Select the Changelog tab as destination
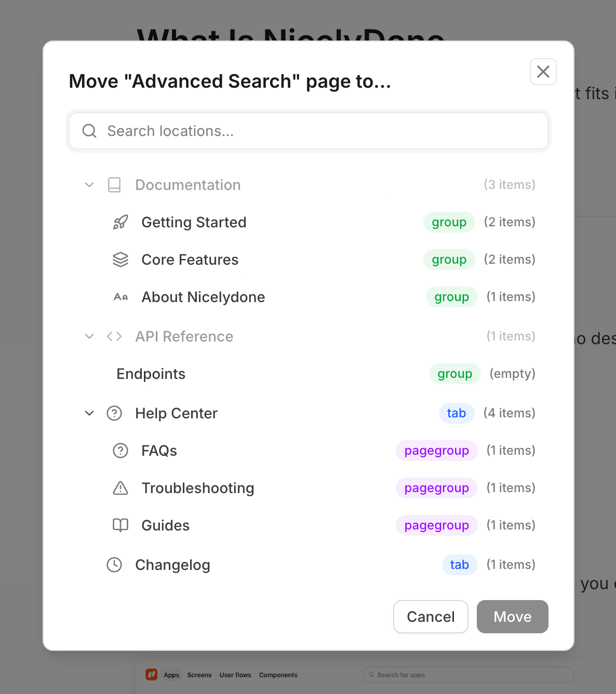This screenshot has height=694, width=616. click(172, 565)
